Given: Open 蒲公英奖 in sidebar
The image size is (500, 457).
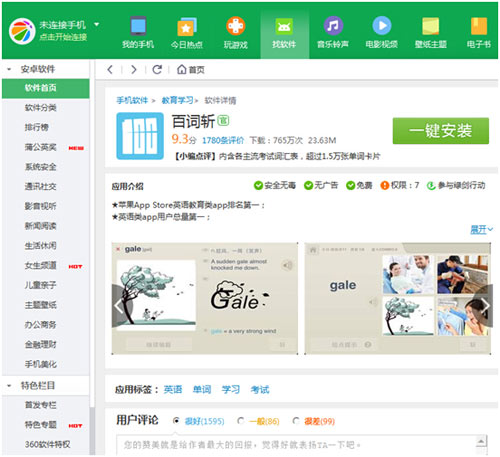Looking at the screenshot, I should [x=41, y=147].
